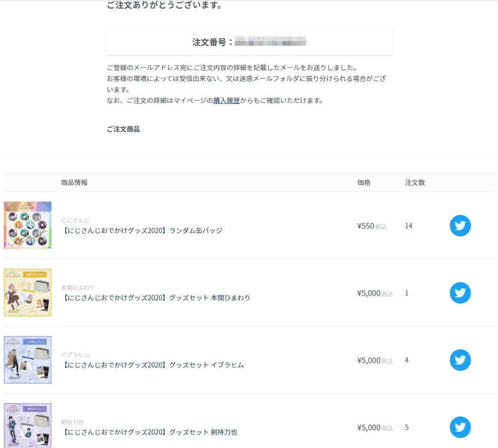Click order quantity 4 for イブラヒム set

[x=407, y=360]
